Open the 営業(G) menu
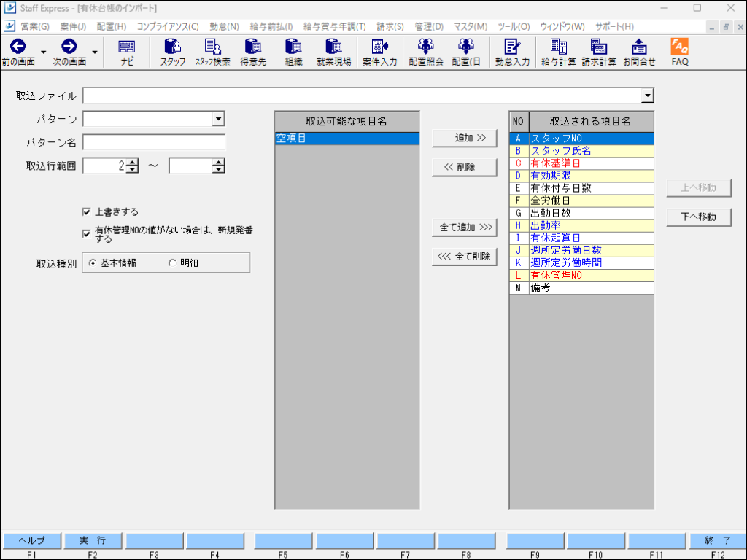The image size is (747, 560). tap(35, 27)
